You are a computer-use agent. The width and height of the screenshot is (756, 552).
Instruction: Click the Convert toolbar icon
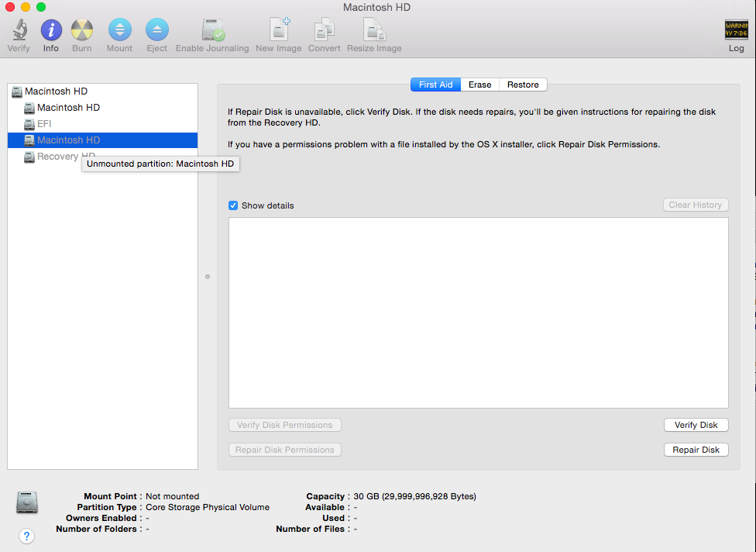(325, 29)
